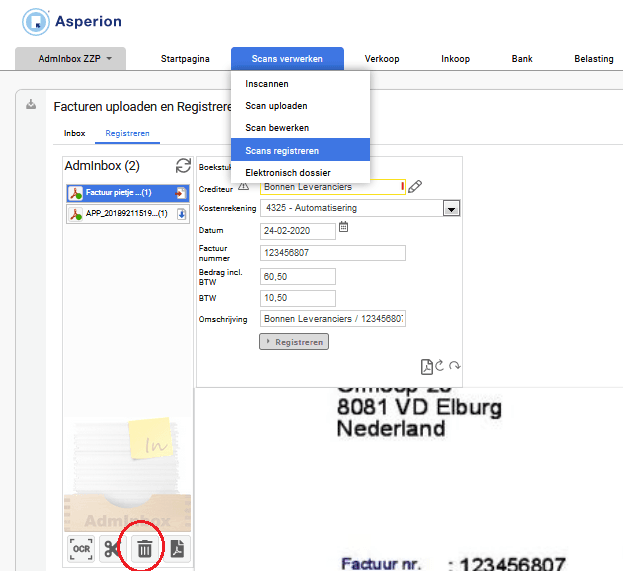Viewport: 623px width, 571px height.
Task: Click the Crediteur warning triangle icon
Action: pyautogui.click(x=243, y=186)
